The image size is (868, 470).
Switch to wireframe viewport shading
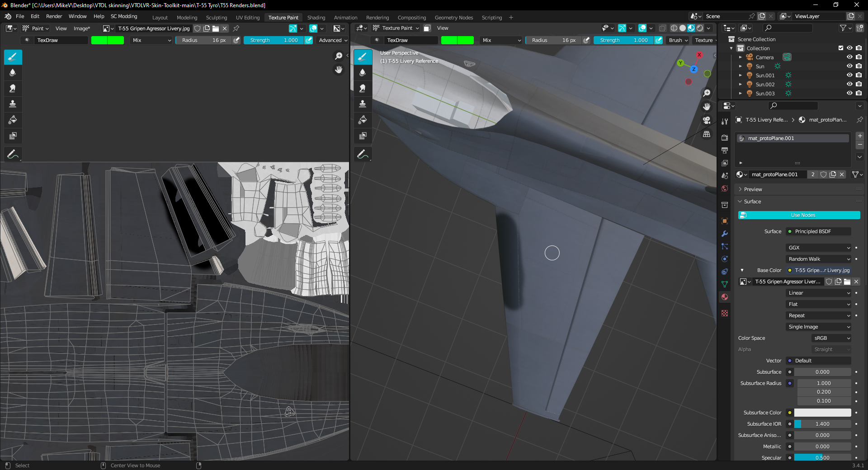[674, 28]
